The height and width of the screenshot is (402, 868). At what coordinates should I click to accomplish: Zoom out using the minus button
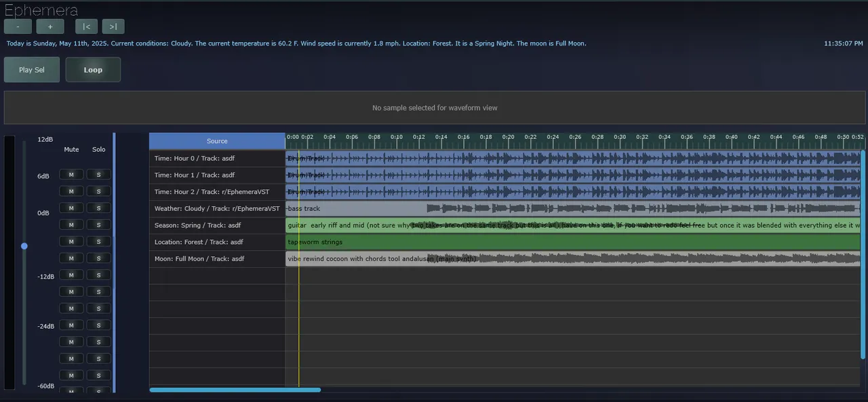(x=17, y=26)
